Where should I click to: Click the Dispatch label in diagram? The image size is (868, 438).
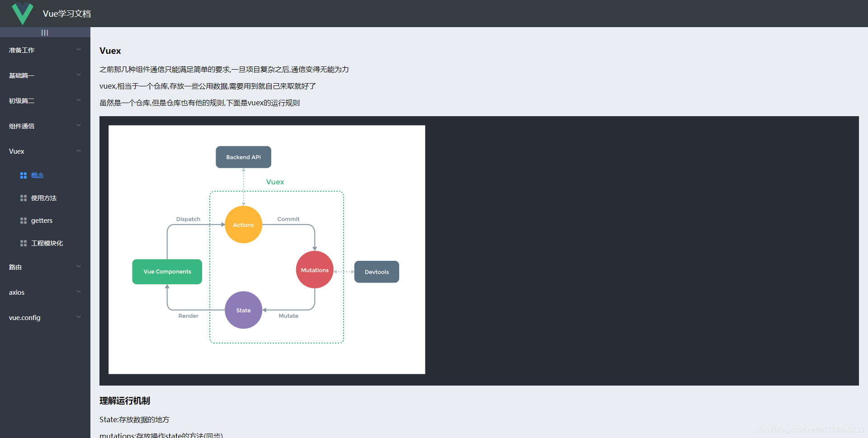(188, 219)
